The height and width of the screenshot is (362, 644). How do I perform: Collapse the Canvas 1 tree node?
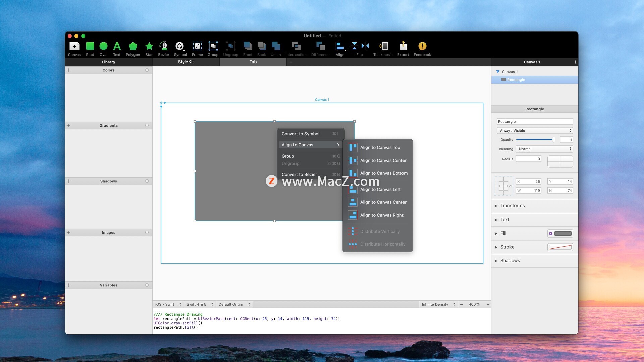[498, 72]
